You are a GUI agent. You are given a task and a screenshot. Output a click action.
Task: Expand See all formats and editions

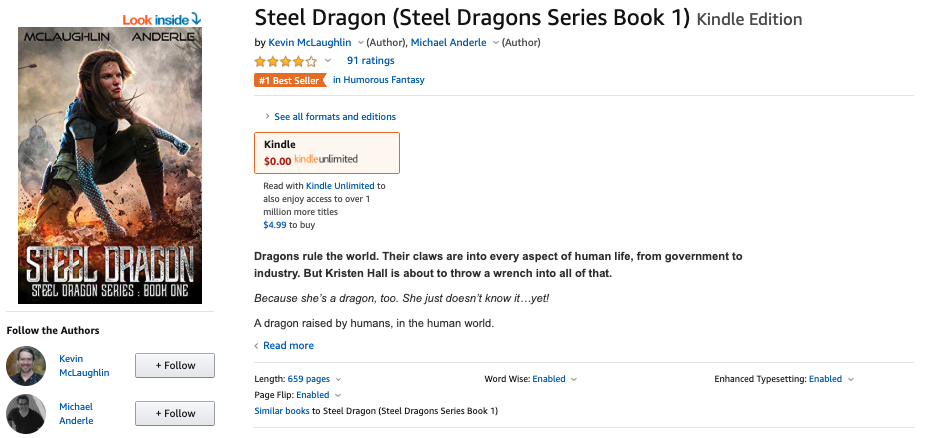[x=335, y=117]
